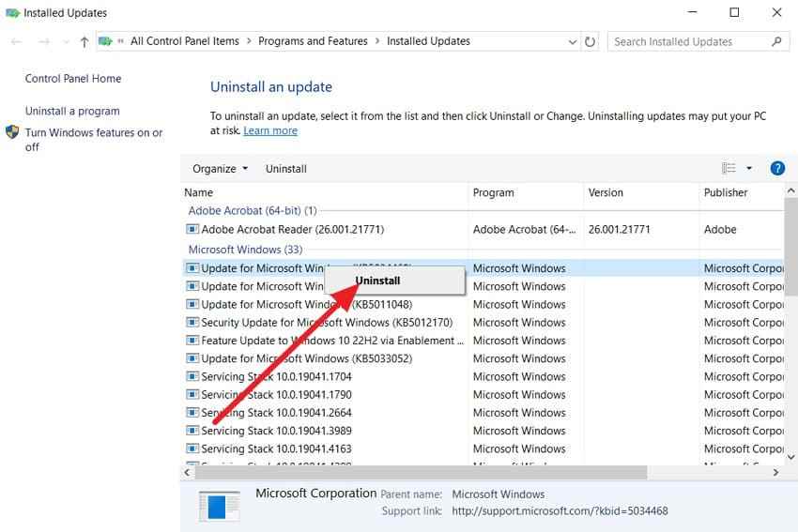Click the icon beside KB5012170 security update

click(x=192, y=323)
